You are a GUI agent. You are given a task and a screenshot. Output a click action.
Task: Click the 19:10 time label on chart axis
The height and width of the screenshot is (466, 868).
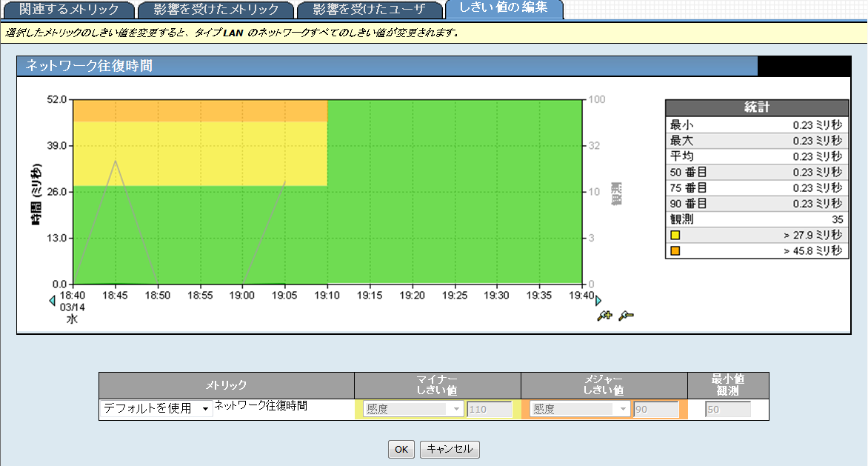point(327,296)
